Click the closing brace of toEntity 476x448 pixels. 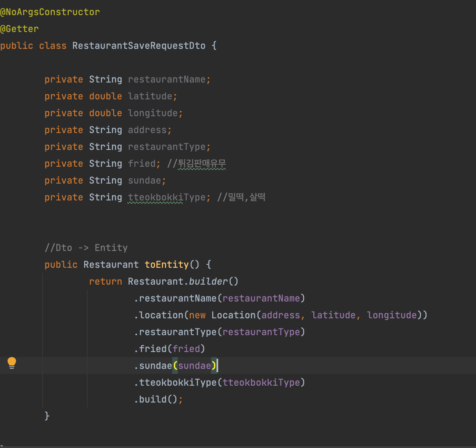47,416
